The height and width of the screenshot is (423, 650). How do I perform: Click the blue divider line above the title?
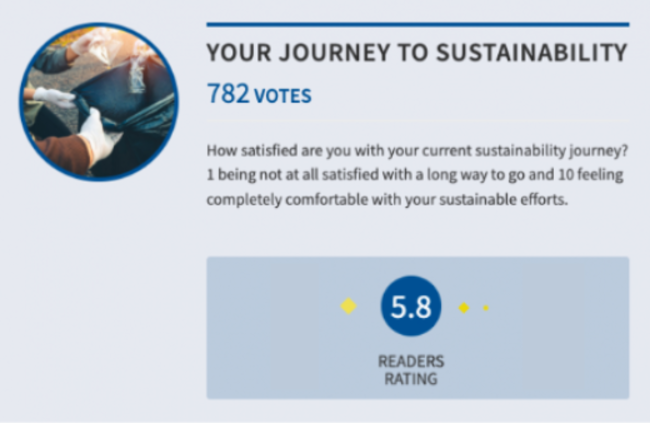point(416,24)
